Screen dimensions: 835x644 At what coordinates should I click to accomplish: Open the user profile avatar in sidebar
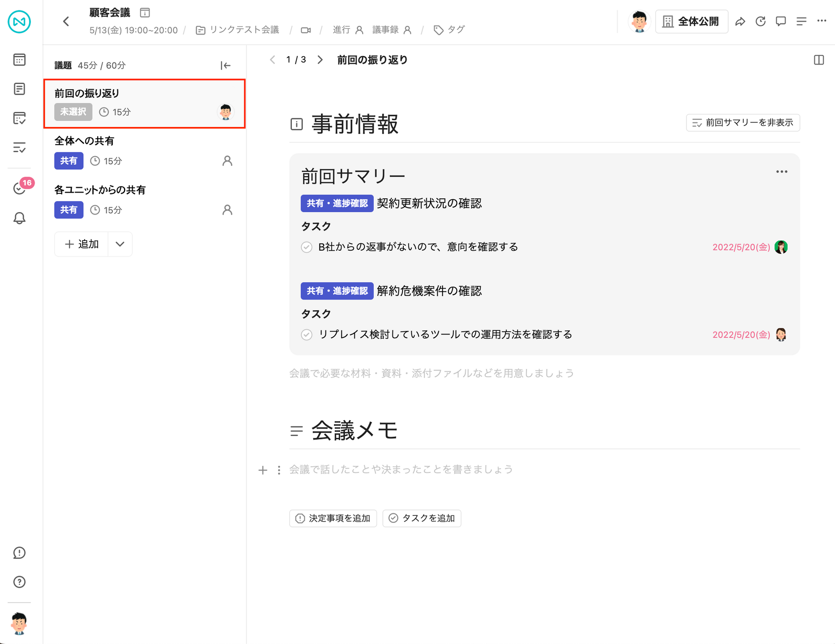19,624
